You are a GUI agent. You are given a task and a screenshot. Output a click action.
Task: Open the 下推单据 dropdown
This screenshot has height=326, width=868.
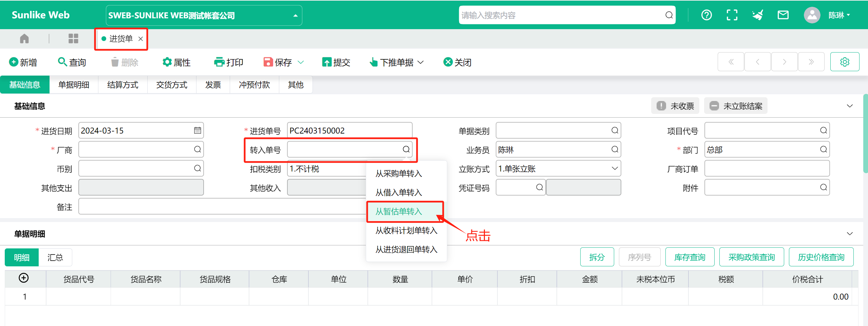[397, 62]
